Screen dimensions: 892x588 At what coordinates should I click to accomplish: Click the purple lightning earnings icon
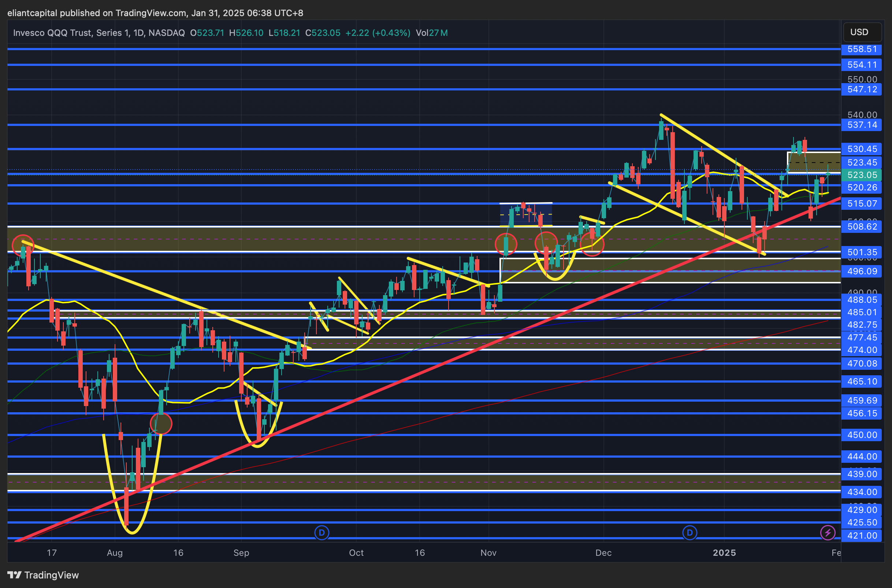coord(828,532)
